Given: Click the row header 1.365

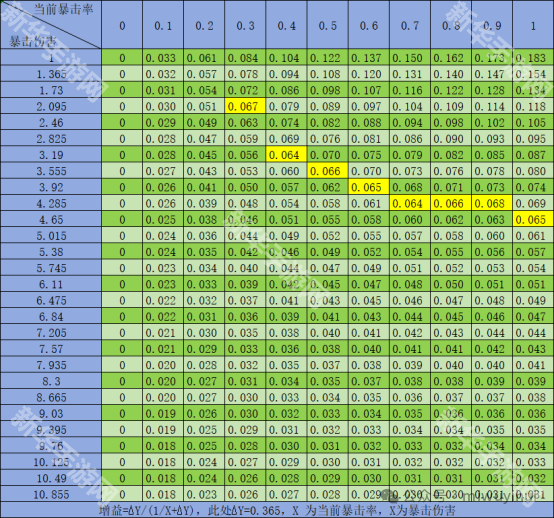Looking at the screenshot, I should coord(51,74).
